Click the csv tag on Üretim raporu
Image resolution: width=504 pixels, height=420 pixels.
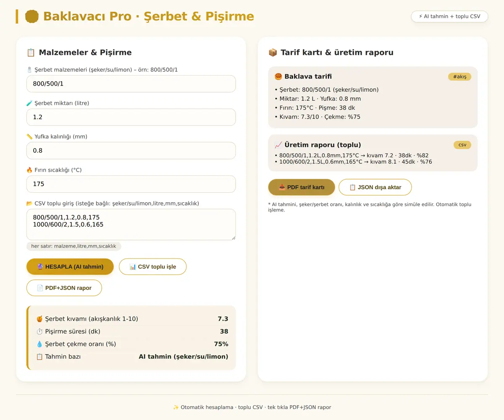coord(462,145)
